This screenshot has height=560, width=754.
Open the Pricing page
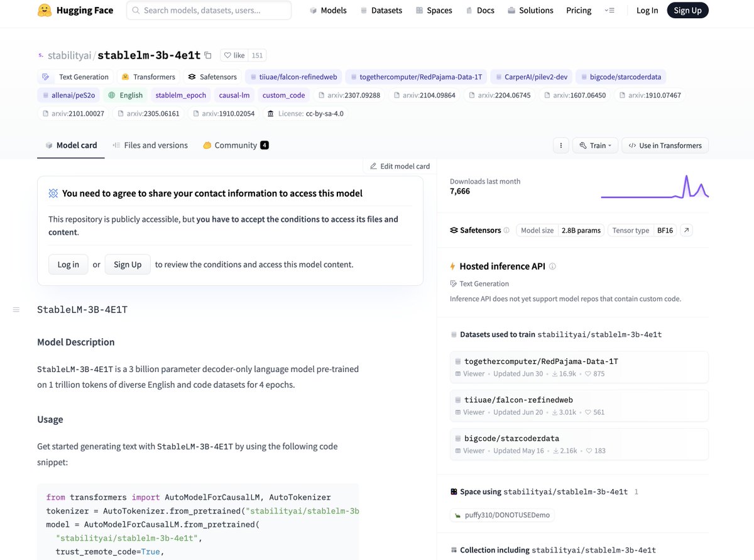(579, 10)
